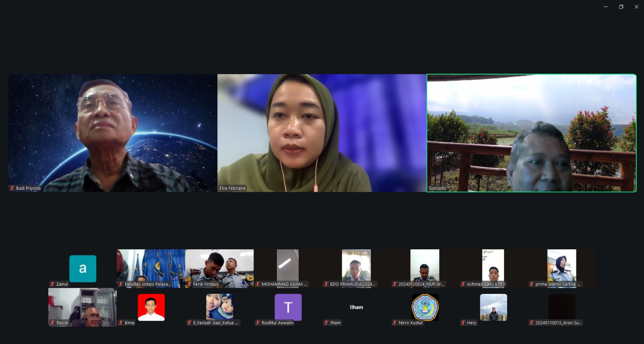Click the muted mic icon beside Budi Priyono

coord(12,188)
